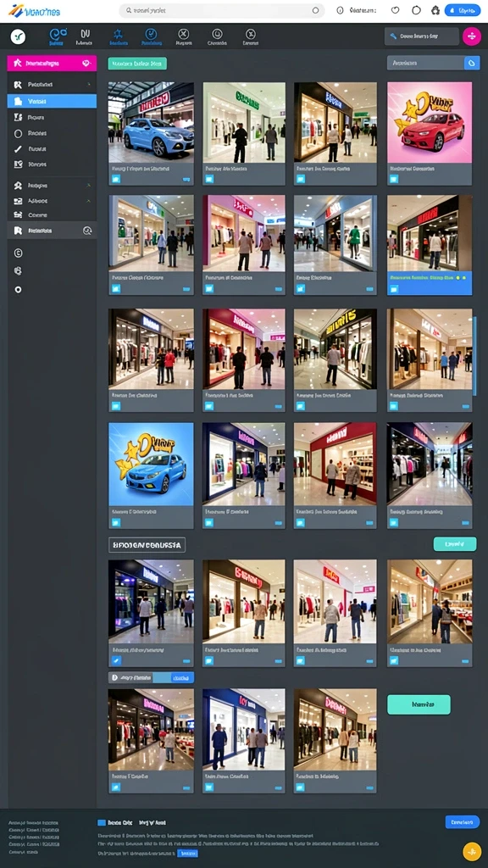Screen dimensions: 488x868
Task: Click the blue button in the footer corner
Action: click(463, 822)
